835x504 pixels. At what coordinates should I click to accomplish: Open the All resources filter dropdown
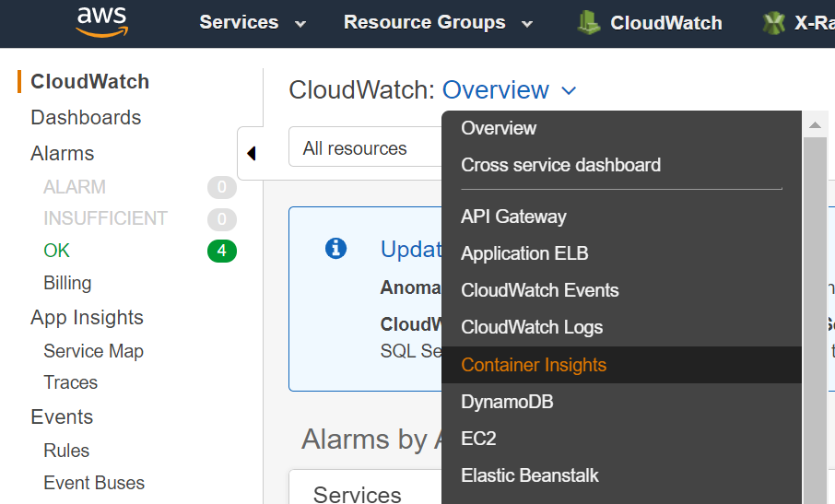click(365, 147)
